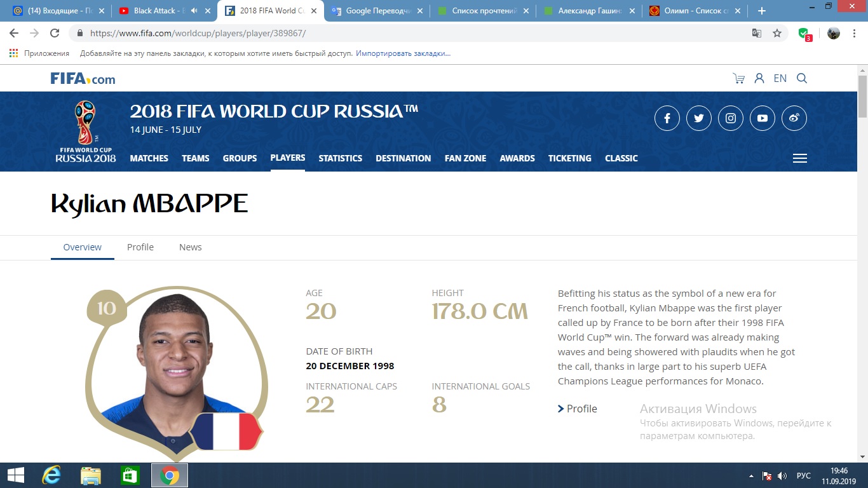The height and width of the screenshot is (488, 868).
Task: Open the GROUPS menu item
Action: click(x=240, y=158)
